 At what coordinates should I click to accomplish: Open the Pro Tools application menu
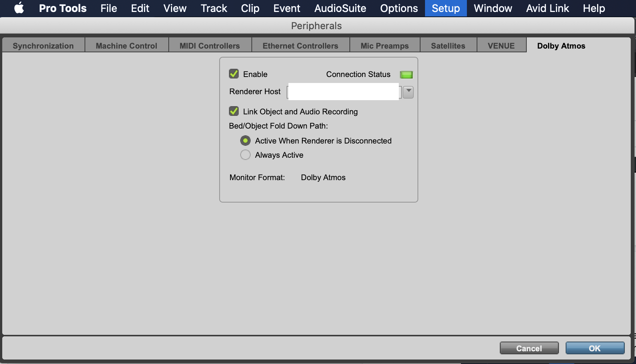click(x=63, y=8)
